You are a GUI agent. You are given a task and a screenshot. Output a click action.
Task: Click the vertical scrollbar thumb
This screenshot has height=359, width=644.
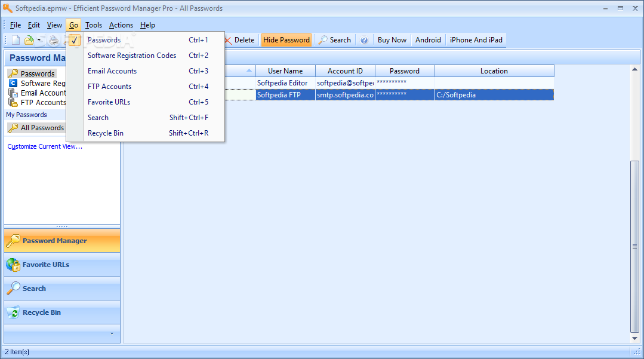coord(634,246)
